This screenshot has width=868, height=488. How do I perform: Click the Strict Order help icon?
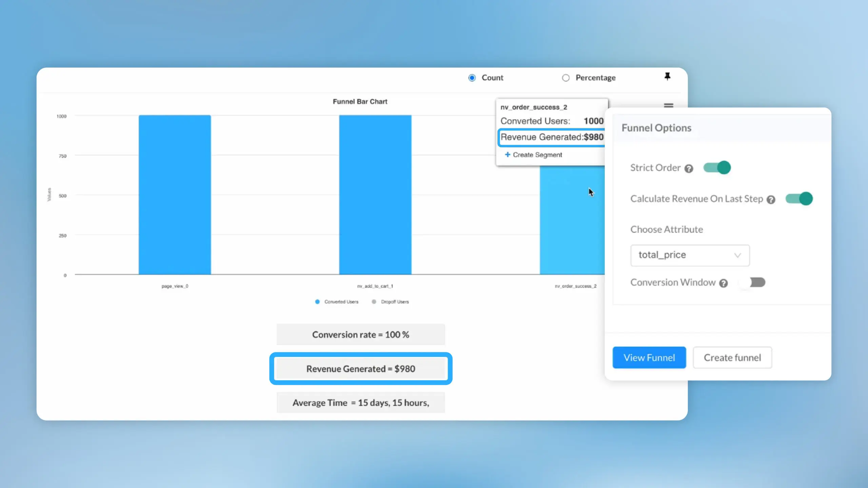point(689,168)
